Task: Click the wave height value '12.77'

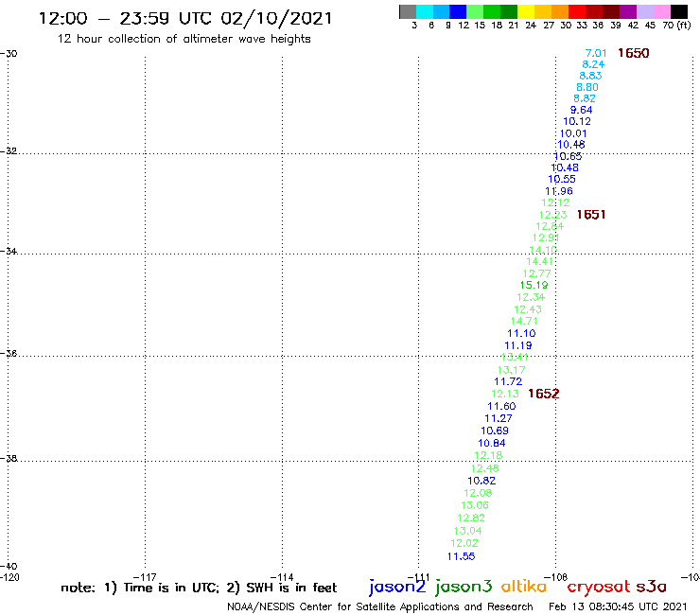Action: tap(537, 273)
